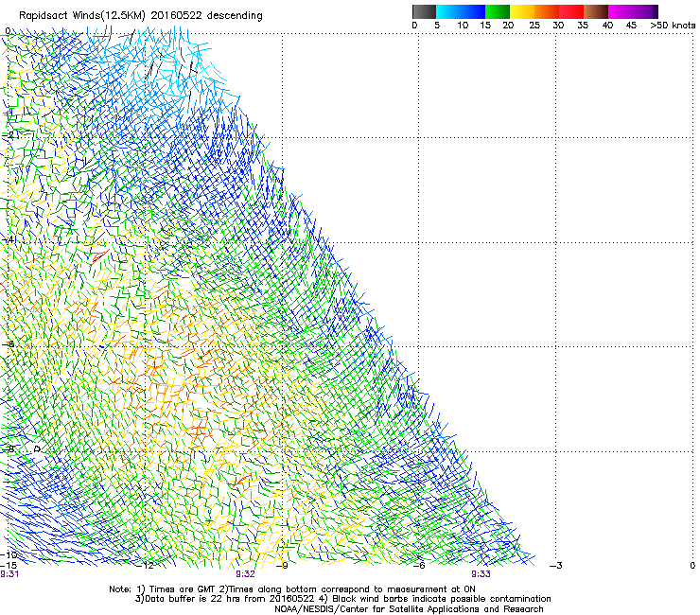Click the '-9' longitude axis label
The height and width of the screenshot is (615, 700).
point(284,566)
